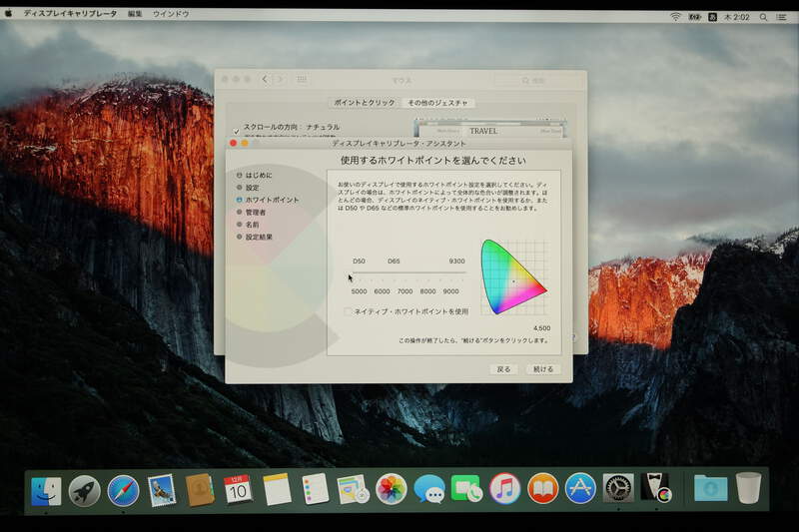Open Launchpad from the dock

point(84,490)
